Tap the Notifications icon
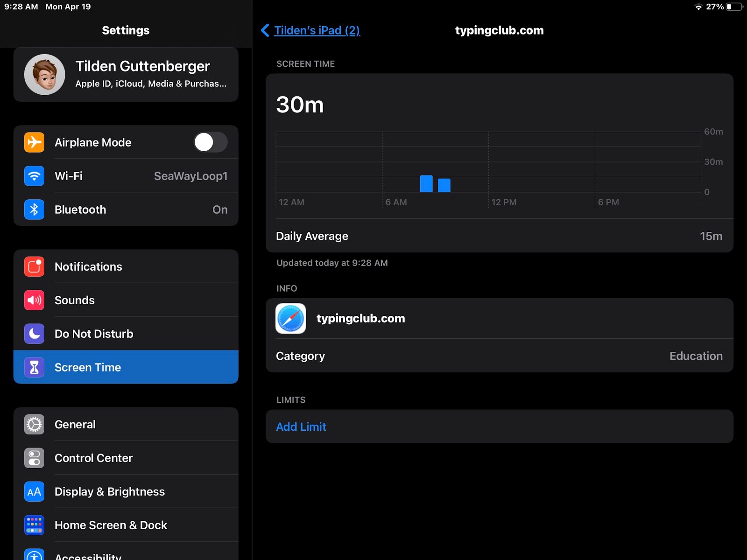 click(x=34, y=266)
